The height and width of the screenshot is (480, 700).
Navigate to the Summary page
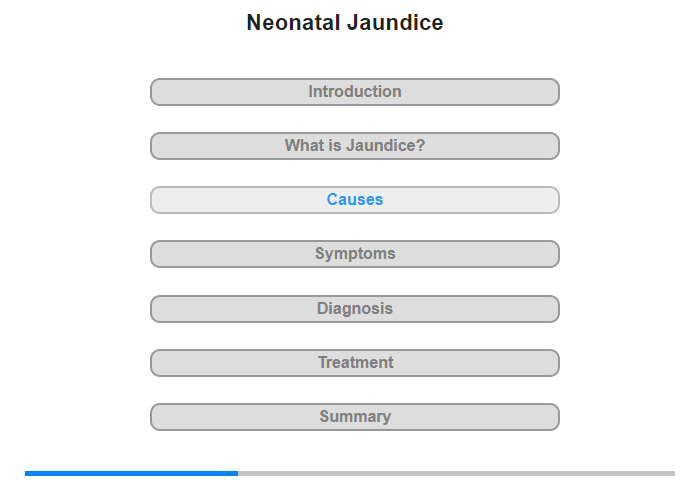tap(354, 417)
